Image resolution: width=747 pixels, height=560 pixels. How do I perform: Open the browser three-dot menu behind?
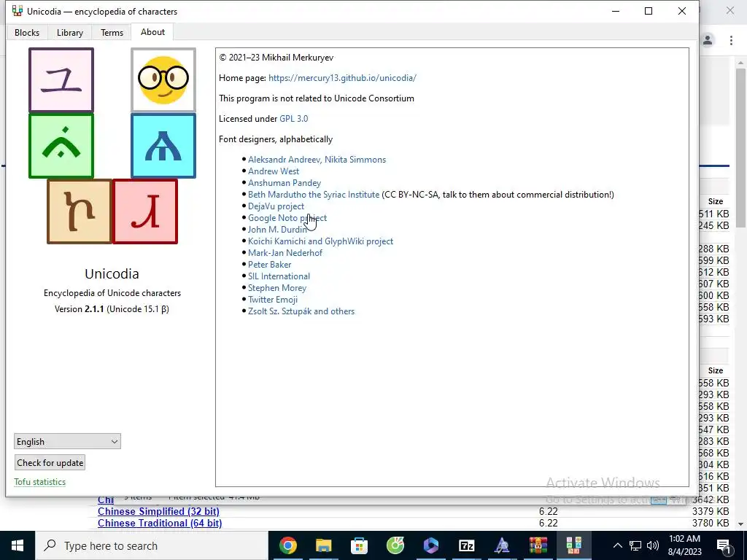pos(731,40)
